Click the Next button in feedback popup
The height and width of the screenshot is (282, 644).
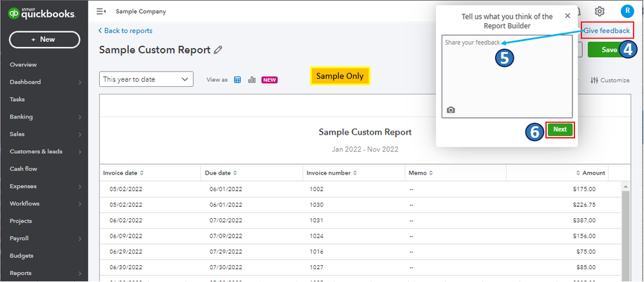(x=560, y=129)
